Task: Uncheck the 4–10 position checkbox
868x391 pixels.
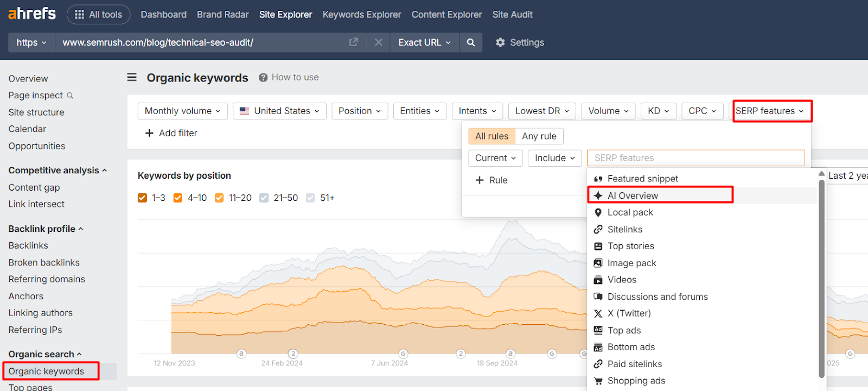Action: 178,198
